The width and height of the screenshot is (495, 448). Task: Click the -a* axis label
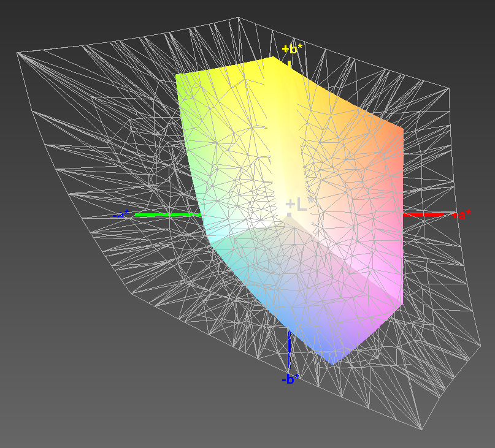click(x=121, y=215)
